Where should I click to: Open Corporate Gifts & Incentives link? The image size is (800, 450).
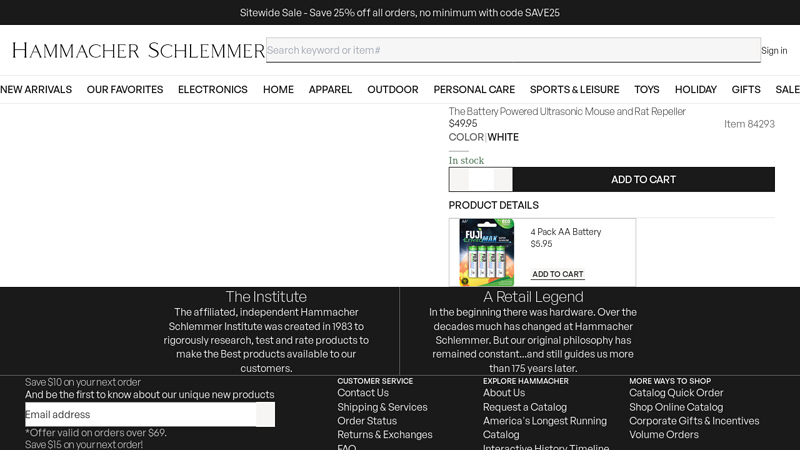point(694,421)
